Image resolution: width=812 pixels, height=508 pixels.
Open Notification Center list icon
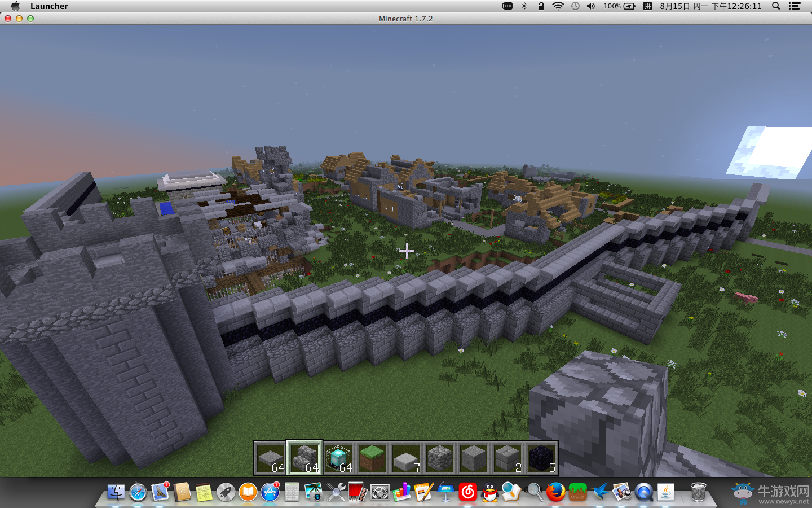tap(795, 6)
